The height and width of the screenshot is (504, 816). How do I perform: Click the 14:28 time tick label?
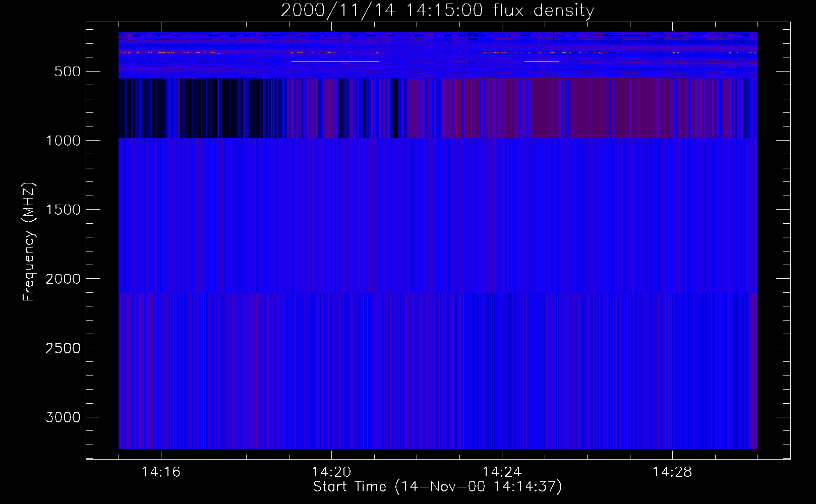pos(672,472)
